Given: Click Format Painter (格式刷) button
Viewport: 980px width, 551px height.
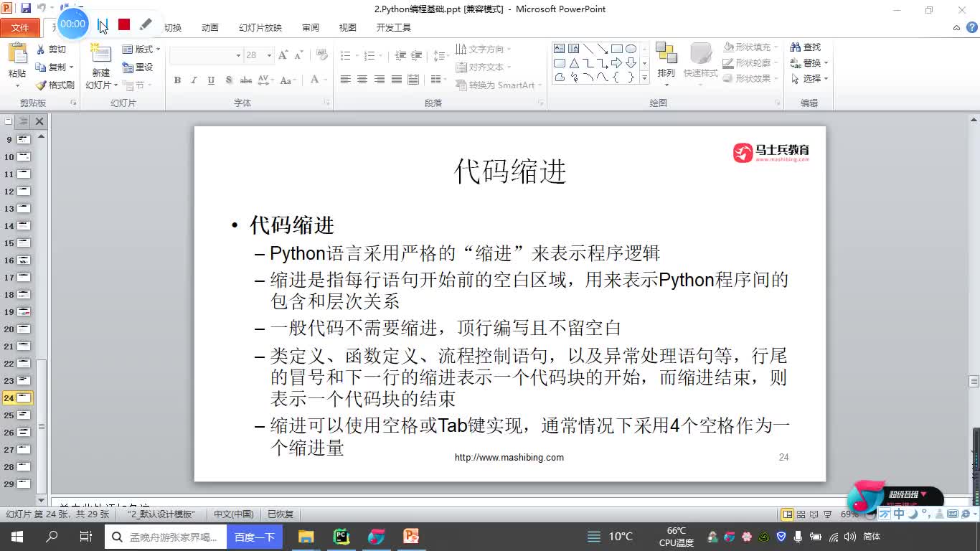Looking at the screenshot, I should click(x=55, y=85).
